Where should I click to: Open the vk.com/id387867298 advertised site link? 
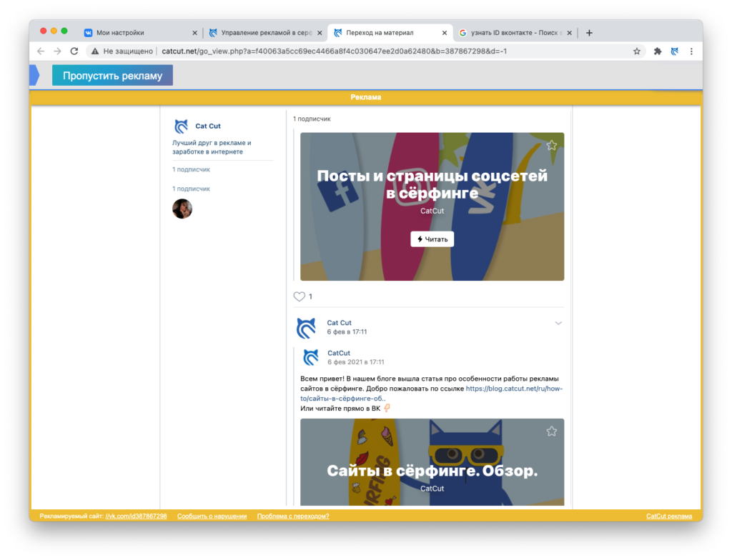(136, 516)
